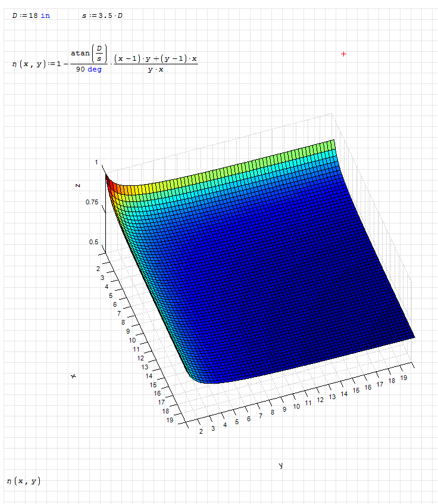Viewport: 438px width, 504px height.
Task: Click the 19 tick label on y axis
Action: tap(403, 379)
